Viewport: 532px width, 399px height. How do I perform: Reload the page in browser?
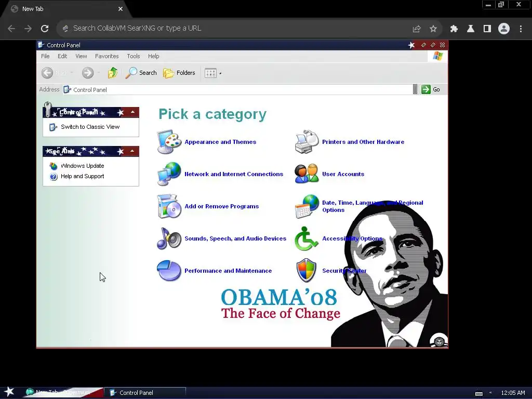(45, 29)
